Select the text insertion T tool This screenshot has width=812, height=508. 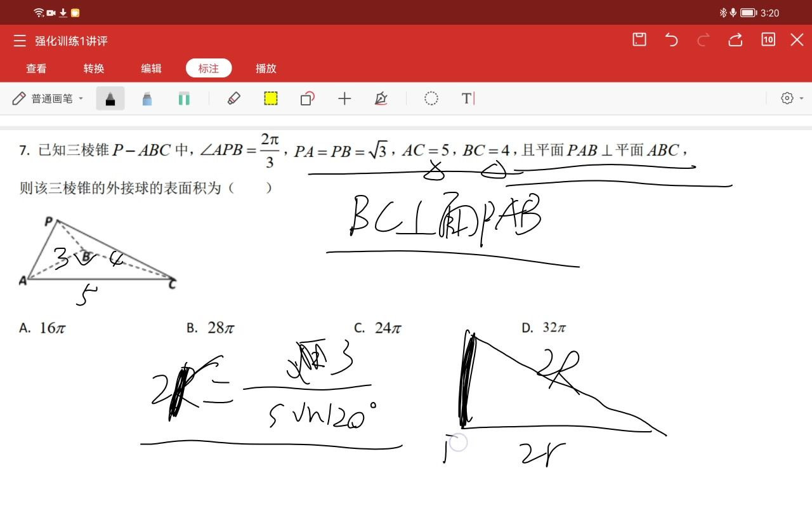468,98
